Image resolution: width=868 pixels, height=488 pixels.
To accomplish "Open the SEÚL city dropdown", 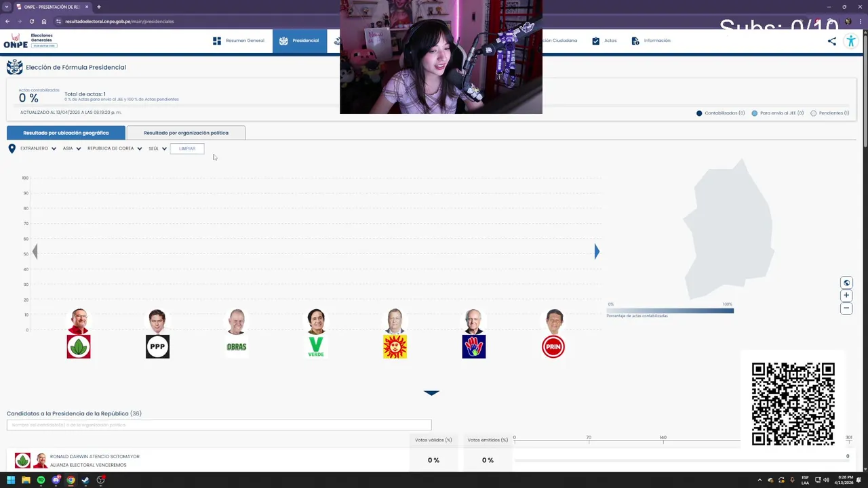I will [x=157, y=148].
